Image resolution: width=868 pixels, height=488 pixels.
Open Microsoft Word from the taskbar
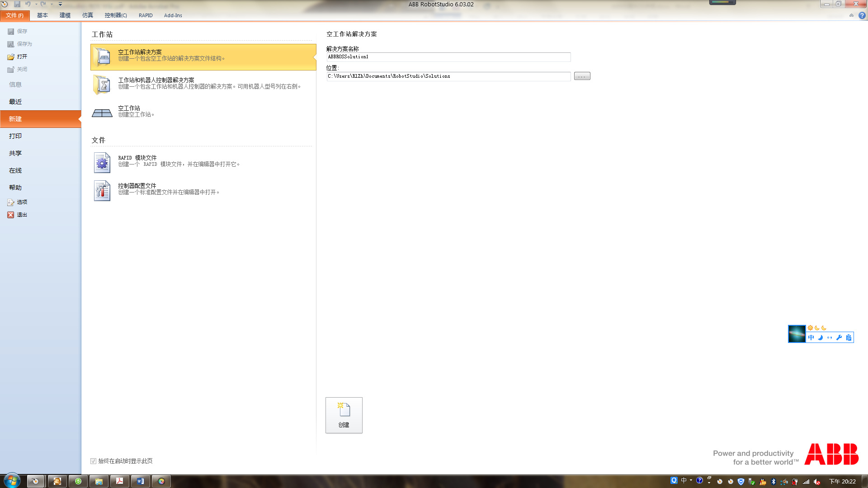[x=141, y=481]
